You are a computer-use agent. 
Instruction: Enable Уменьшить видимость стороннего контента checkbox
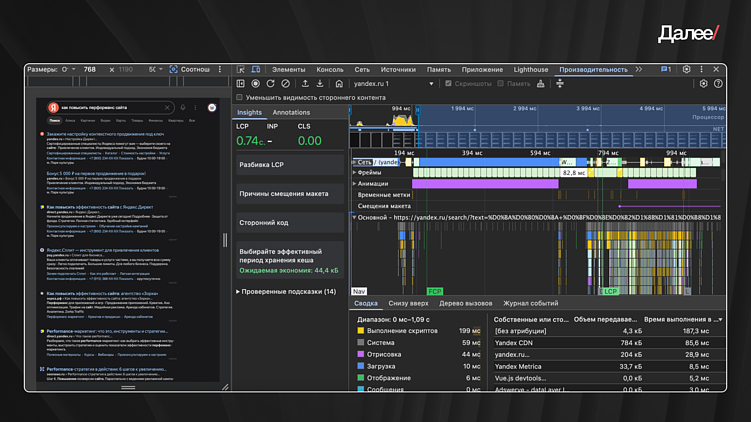tap(239, 98)
